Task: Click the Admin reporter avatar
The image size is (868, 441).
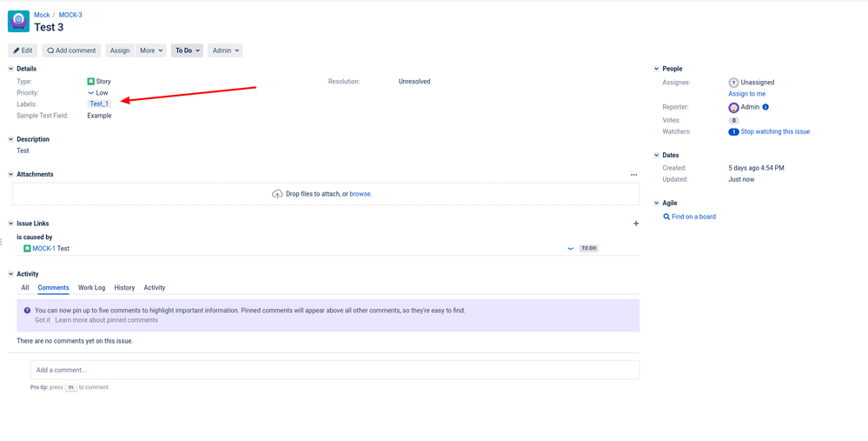Action: 733,108
